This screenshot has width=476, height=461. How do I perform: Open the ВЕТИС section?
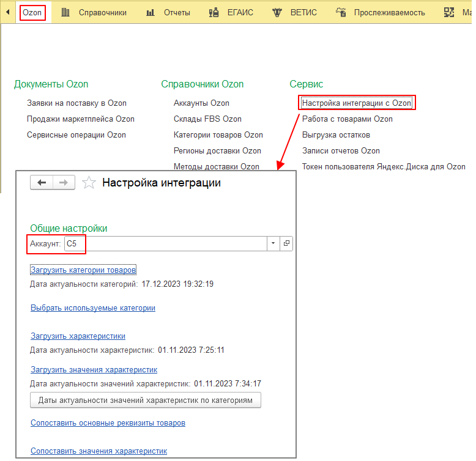point(303,12)
